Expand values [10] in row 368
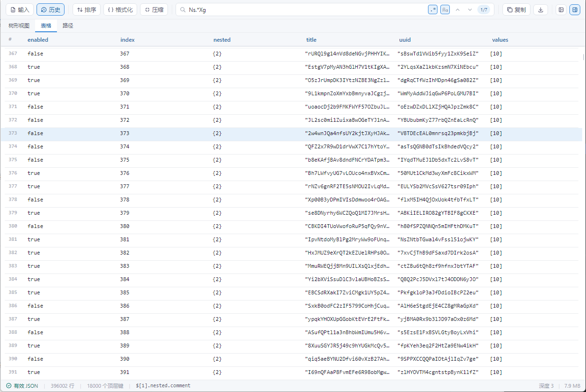Viewport: 586px width, 392px height. point(496,67)
